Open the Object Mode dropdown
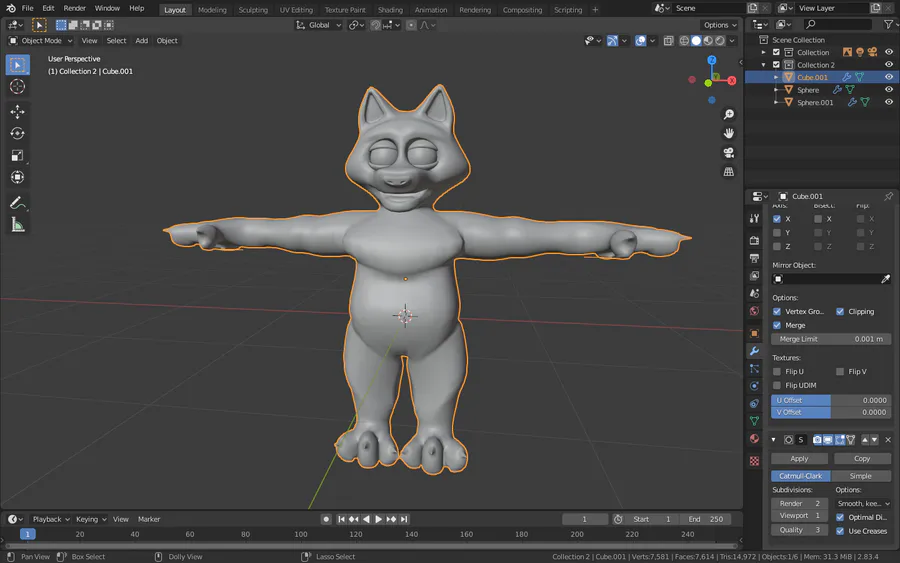The image size is (900, 563). tap(41, 41)
